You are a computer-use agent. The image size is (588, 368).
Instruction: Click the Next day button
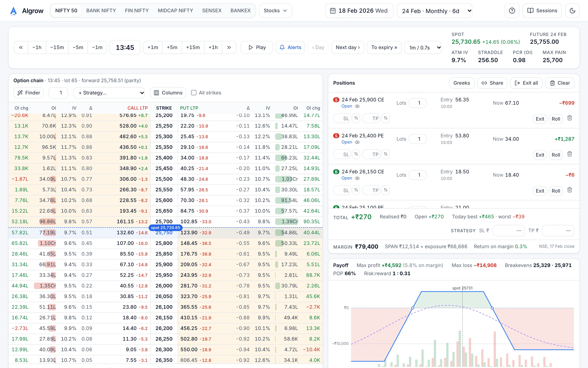tap(348, 47)
